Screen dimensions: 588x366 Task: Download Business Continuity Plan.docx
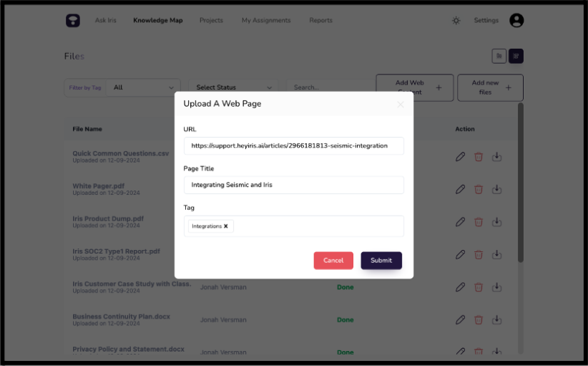(497, 320)
